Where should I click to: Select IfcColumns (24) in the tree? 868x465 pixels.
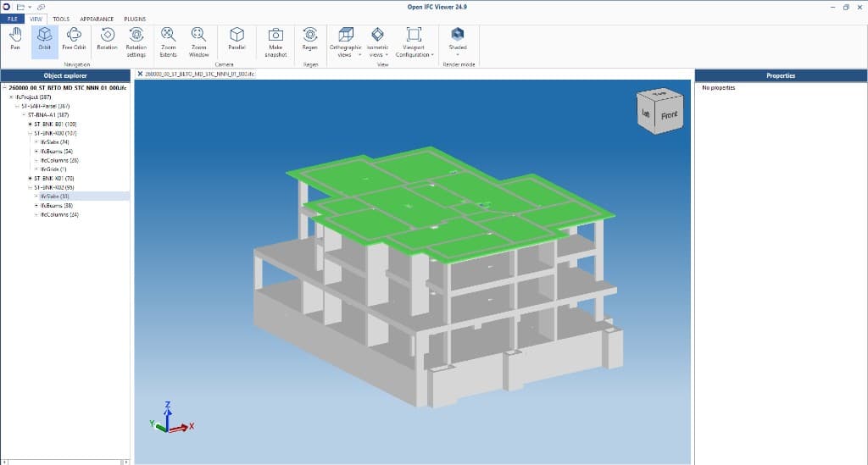tap(59, 214)
